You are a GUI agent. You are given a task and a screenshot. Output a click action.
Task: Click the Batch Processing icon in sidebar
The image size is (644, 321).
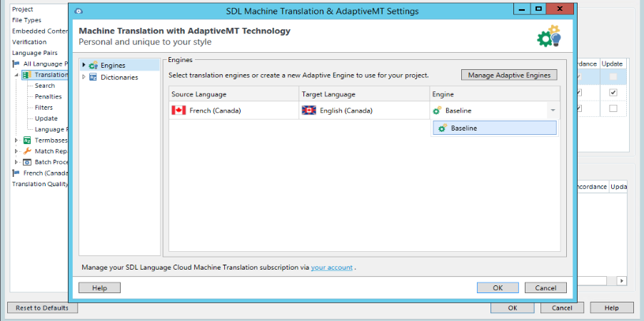pos(27,162)
